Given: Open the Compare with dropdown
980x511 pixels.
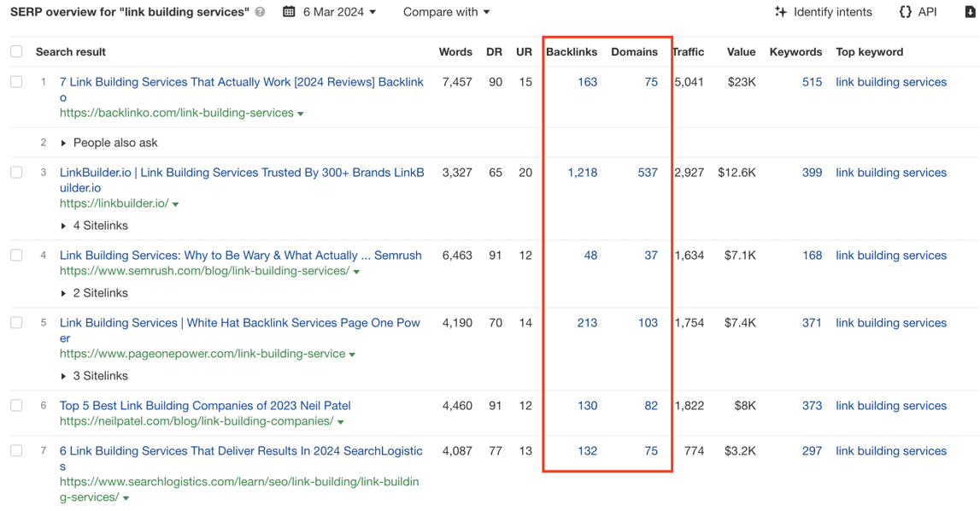Looking at the screenshot, I should [446, 12].
